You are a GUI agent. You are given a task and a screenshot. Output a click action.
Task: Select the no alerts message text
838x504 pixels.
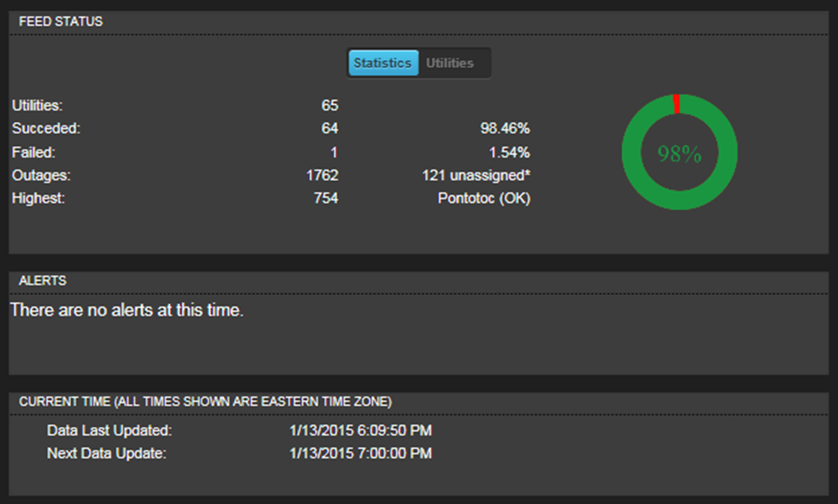pos(126,310)
